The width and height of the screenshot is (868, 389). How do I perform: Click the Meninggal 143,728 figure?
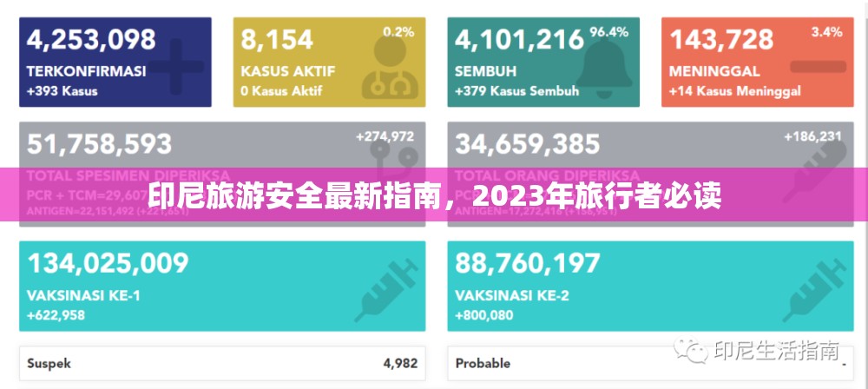[722, 40]
